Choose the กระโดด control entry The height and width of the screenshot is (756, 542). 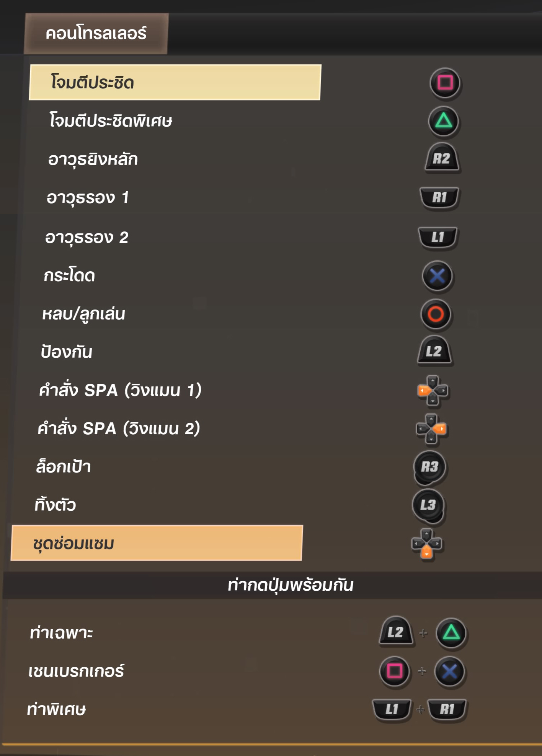(69, 276)
